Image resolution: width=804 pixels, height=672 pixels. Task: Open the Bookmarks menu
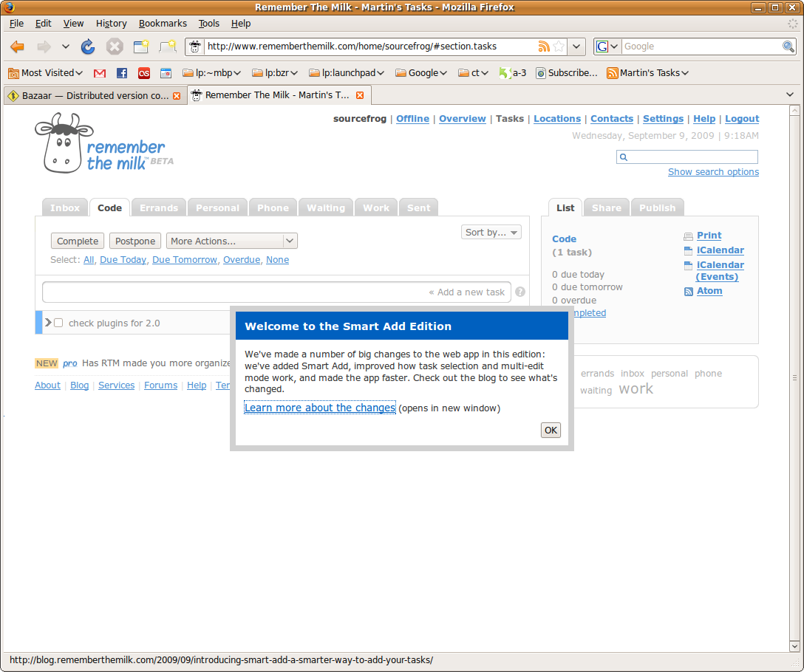(163, 24)
